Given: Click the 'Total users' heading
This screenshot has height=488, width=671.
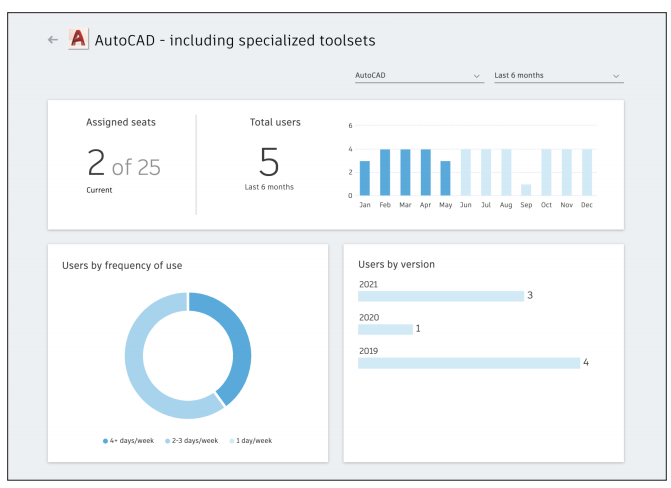Looking at the screenshot, I should click(275, 122).
